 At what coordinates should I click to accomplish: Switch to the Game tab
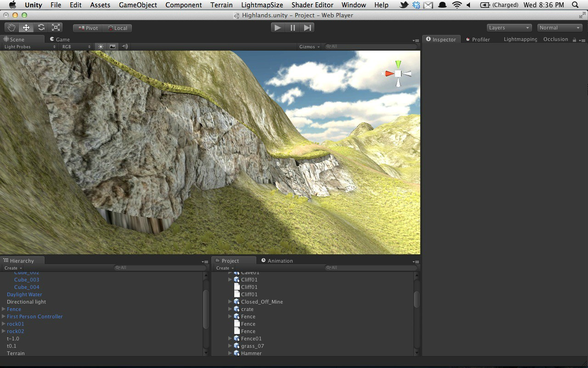[x=60, y=39]
